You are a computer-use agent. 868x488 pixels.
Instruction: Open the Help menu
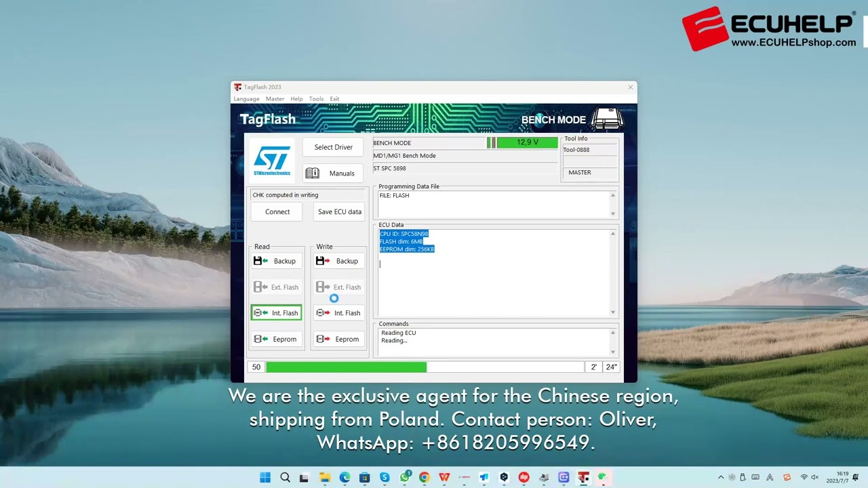[x=297, y=99]
